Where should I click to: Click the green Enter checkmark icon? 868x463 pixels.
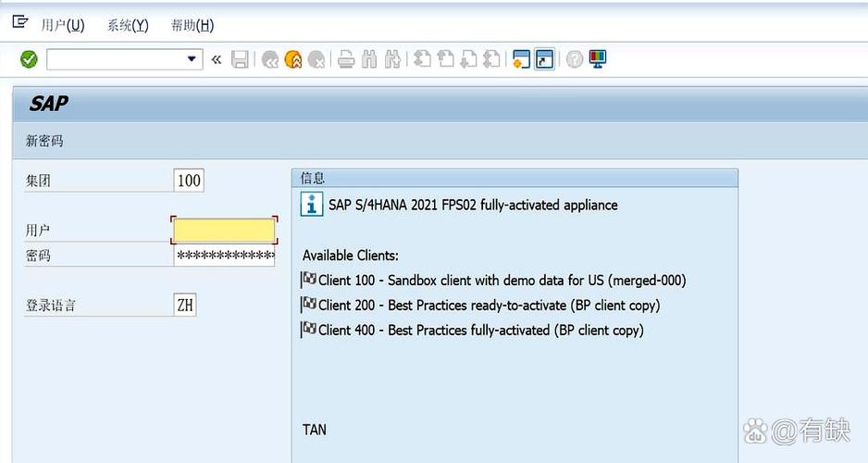(x=29, y=58)
